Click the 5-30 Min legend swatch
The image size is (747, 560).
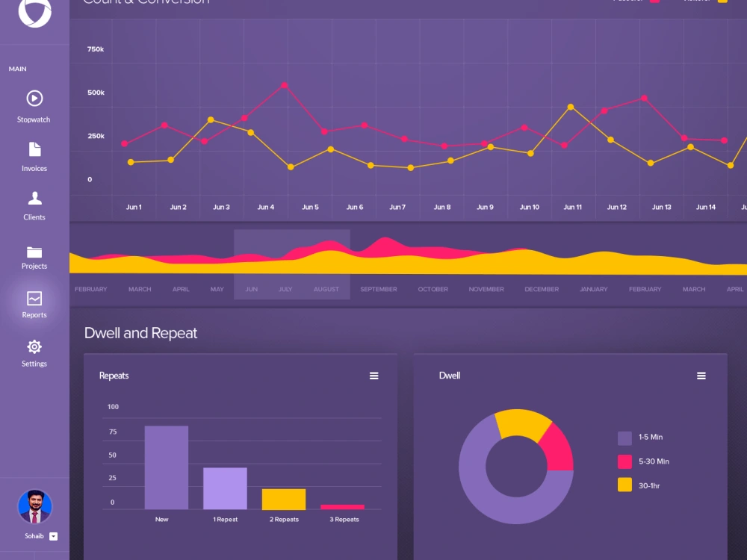(x=624, y=461)
